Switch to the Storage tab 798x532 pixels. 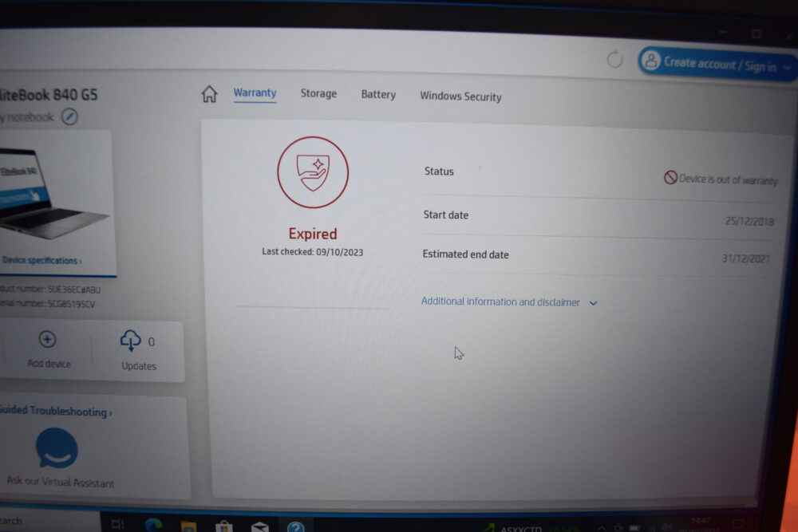click(x=318, y=93)
